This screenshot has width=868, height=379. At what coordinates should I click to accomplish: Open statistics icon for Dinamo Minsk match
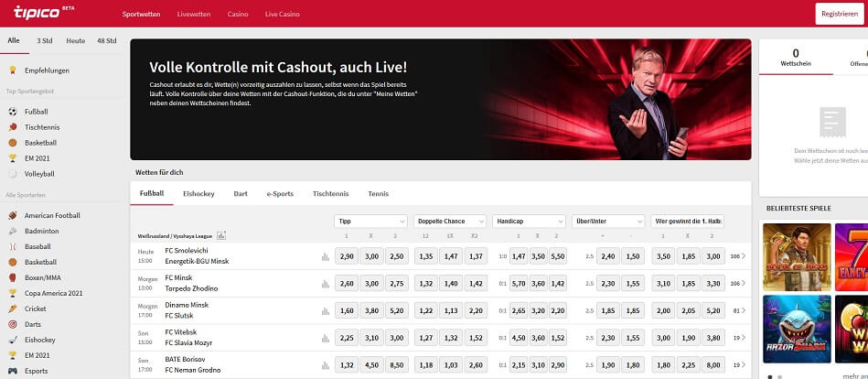click(x=325, y=311)
